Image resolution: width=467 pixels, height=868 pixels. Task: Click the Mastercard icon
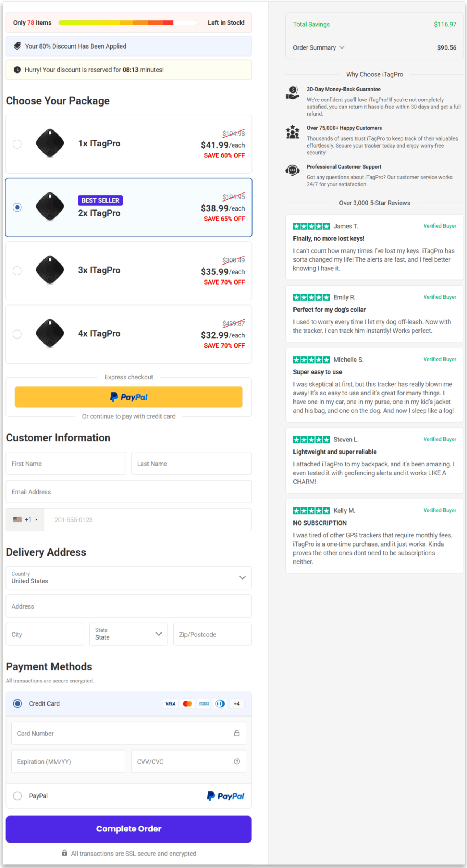pyautogui.click(x=187, y=703)
